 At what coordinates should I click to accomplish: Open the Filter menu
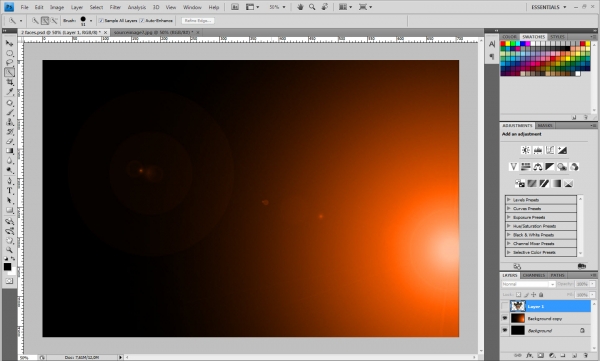click(115, 7)
